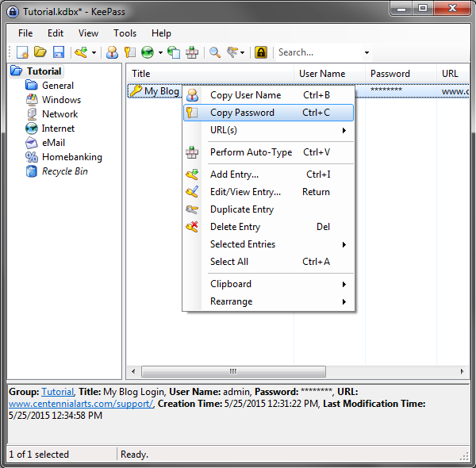
Task: Click the New Database toolbar icon
Action: (22, 52)
